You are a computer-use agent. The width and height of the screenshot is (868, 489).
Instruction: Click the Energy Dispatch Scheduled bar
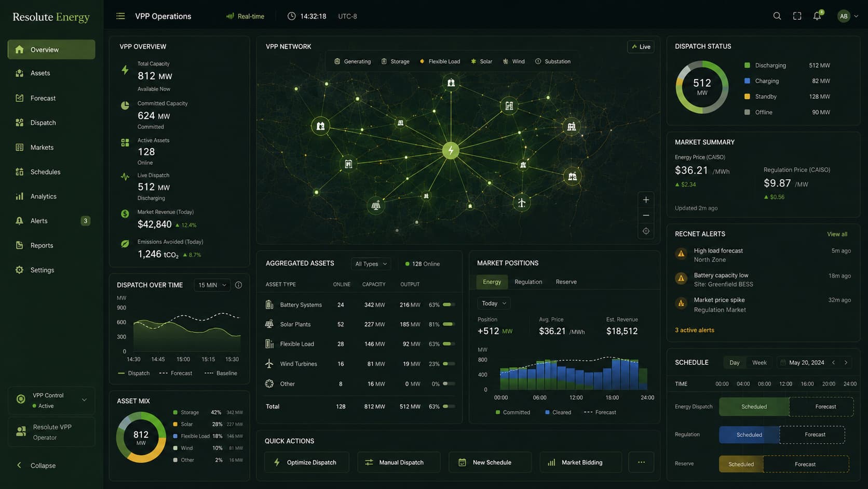pos(754,407)
